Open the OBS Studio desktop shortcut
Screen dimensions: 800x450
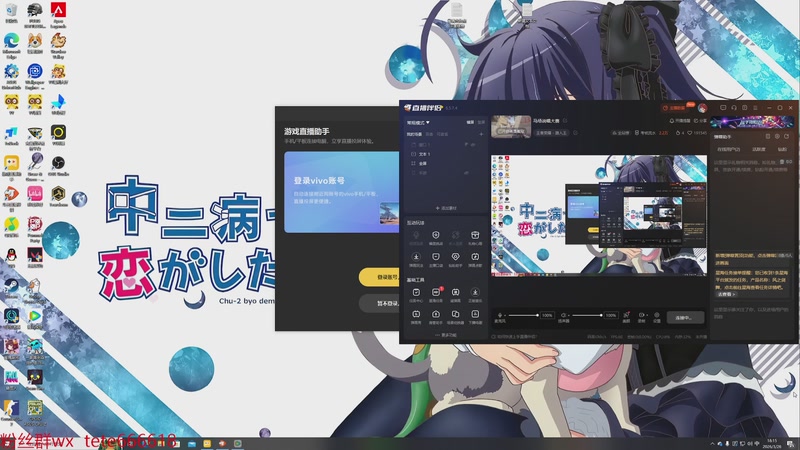pos(58,166)
